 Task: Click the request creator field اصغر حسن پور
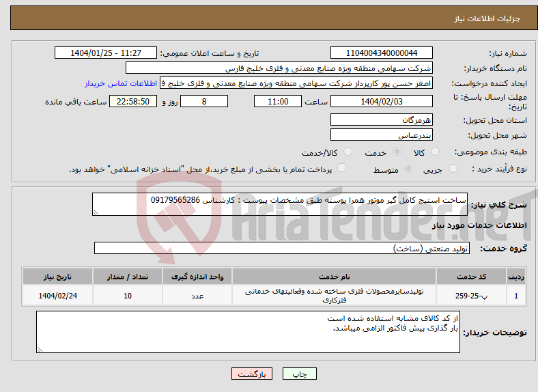tap(296, 83)
